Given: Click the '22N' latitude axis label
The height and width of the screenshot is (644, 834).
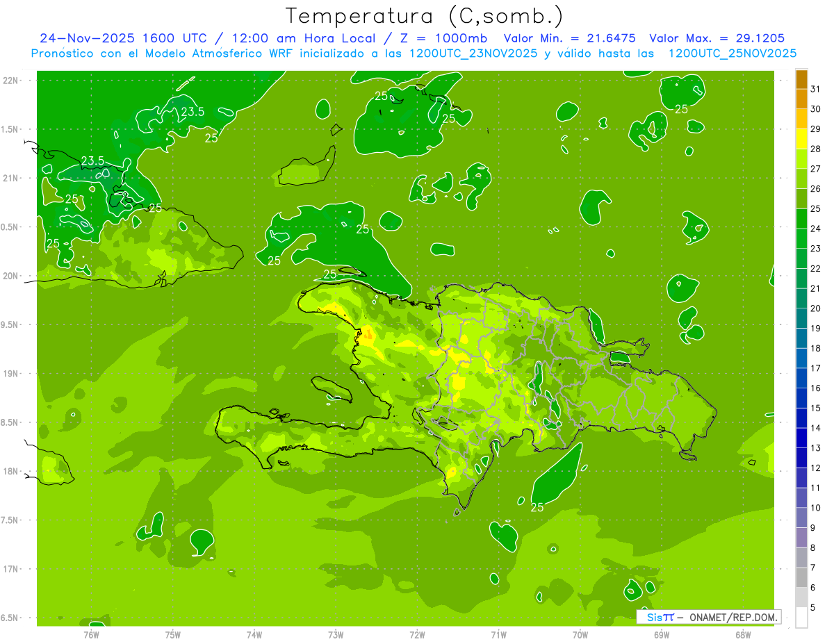Looking at the screenshot, I should pos(12,81).
